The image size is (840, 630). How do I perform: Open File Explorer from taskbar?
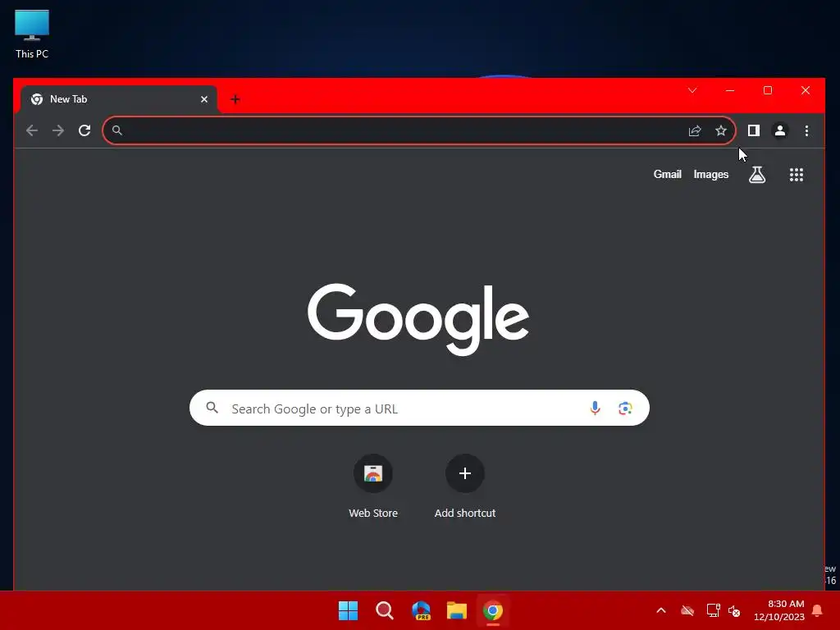coord(457,610)
